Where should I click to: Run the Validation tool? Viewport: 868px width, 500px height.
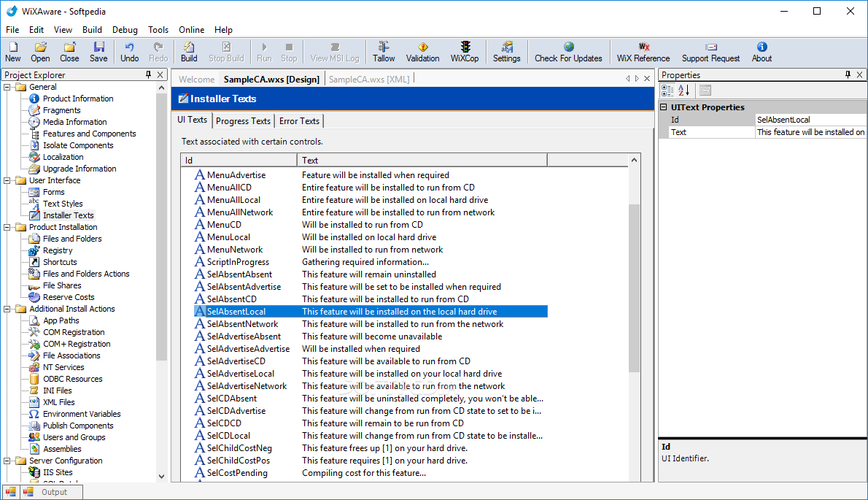422,52
